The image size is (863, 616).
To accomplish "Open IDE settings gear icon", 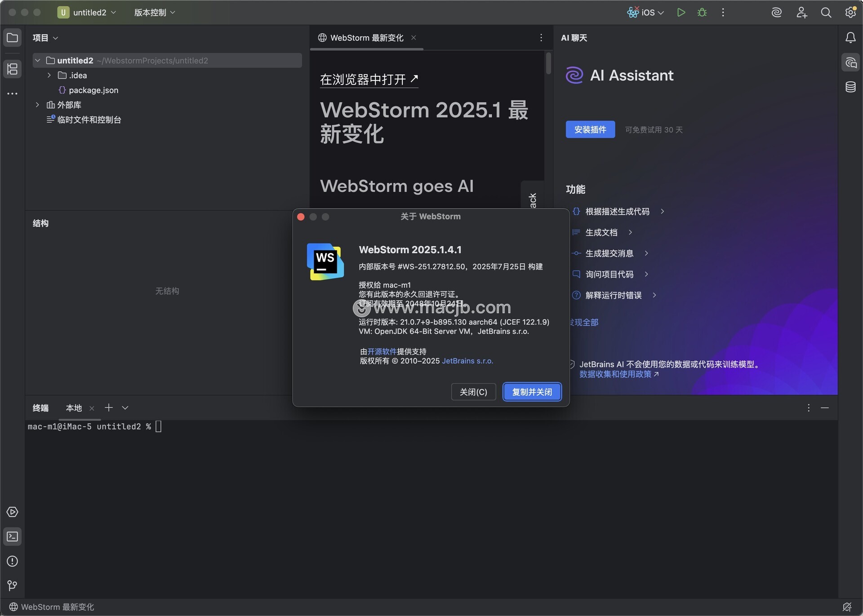I will pyautogui.click(x=850, y=13).
